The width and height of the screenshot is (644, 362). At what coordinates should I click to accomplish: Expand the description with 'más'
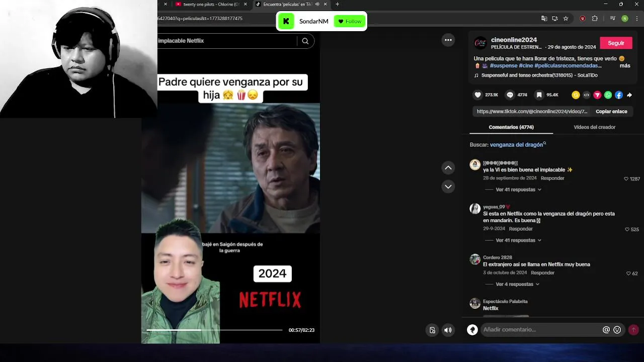625,66
